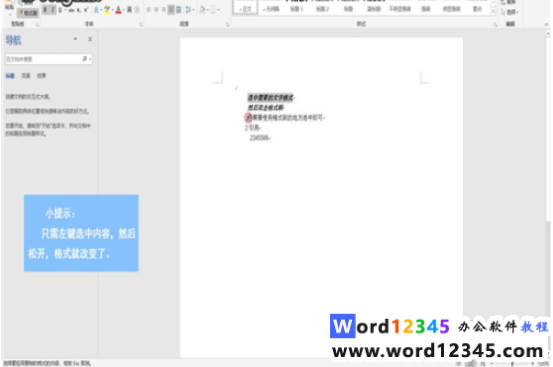
Task: Open the font color dropdown arrow
Action: pos(124,10)
